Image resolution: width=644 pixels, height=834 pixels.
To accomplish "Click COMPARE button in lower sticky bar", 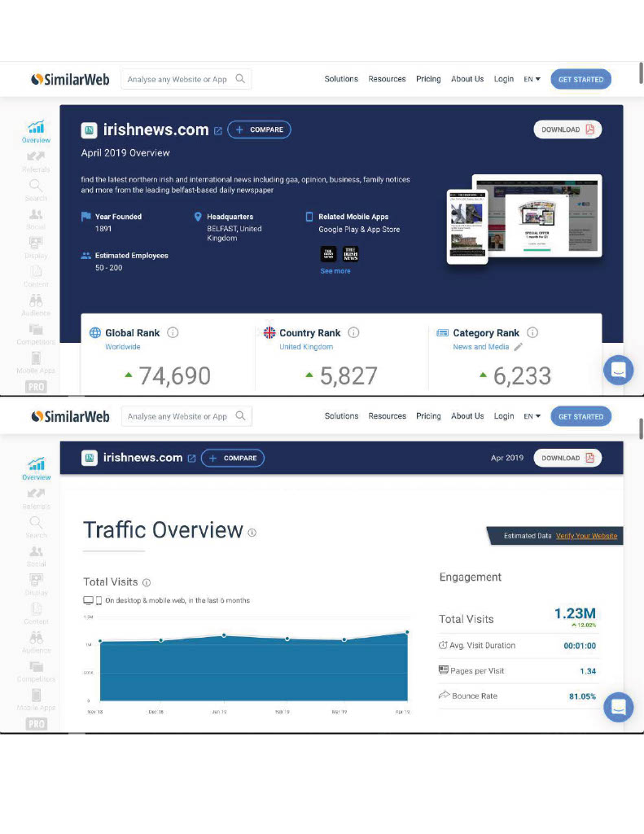I will click(232, 458).
